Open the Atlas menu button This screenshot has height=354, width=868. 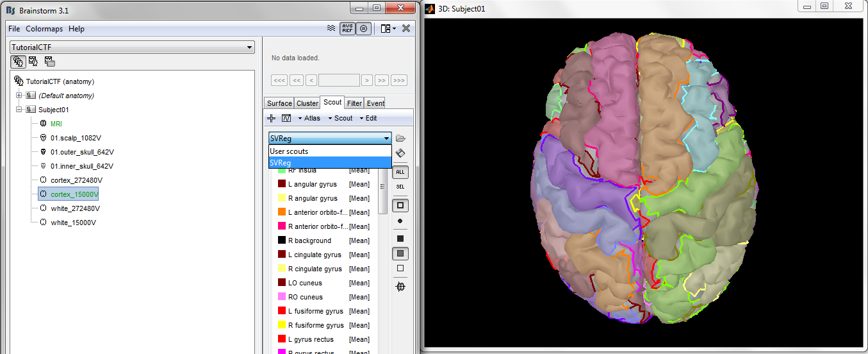pos(309,118)
